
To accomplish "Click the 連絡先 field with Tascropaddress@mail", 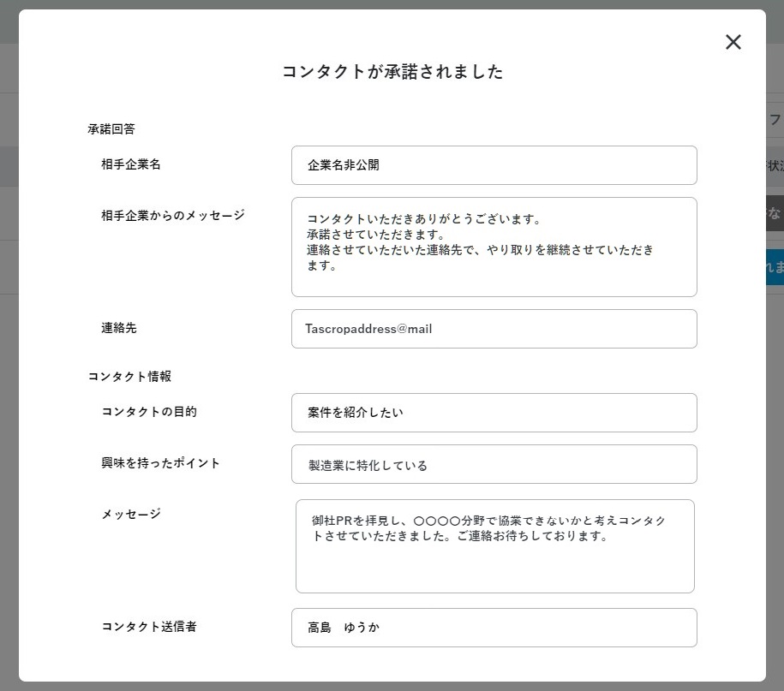I will pyautogui.click(x=494, y=329).
